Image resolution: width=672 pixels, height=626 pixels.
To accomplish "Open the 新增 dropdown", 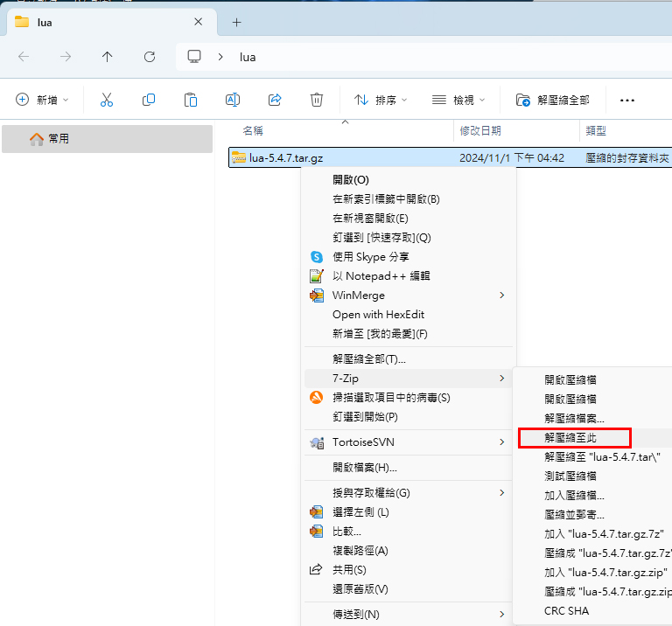I will (42, 100).
